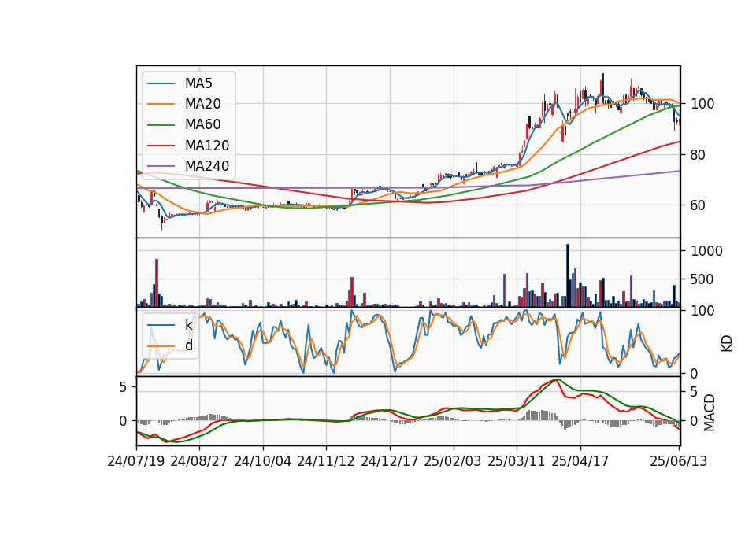
Task: Click the 25/06/13 date label
Action: (678, 462)
